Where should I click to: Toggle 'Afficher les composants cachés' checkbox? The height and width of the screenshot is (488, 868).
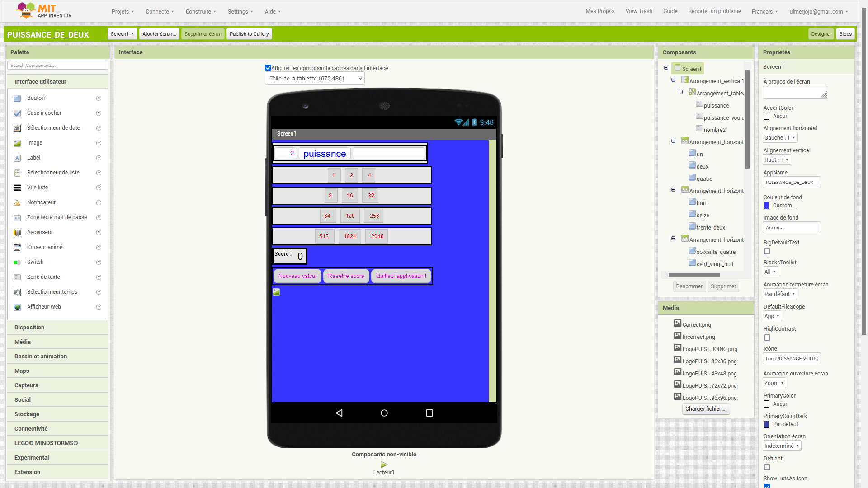(268, 68)
